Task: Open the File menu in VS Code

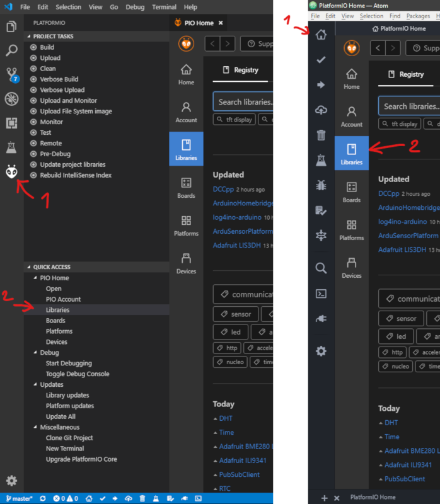Action: coord(25,7)
